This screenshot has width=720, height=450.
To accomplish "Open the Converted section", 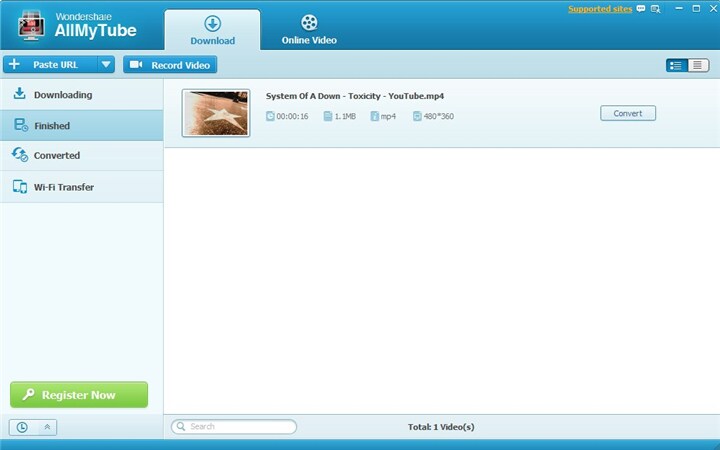I will (x=82, y=156).
